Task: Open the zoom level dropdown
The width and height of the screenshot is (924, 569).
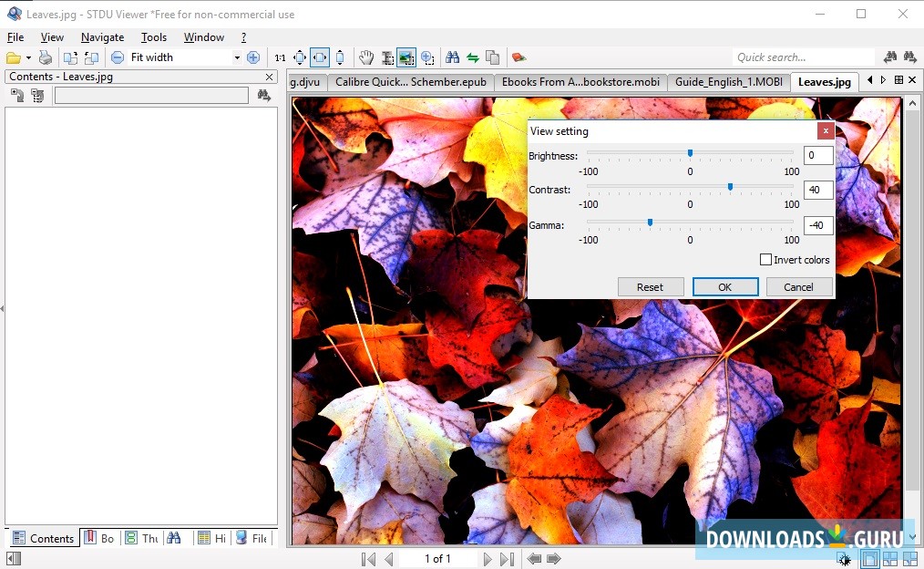Action: (236, 57)
